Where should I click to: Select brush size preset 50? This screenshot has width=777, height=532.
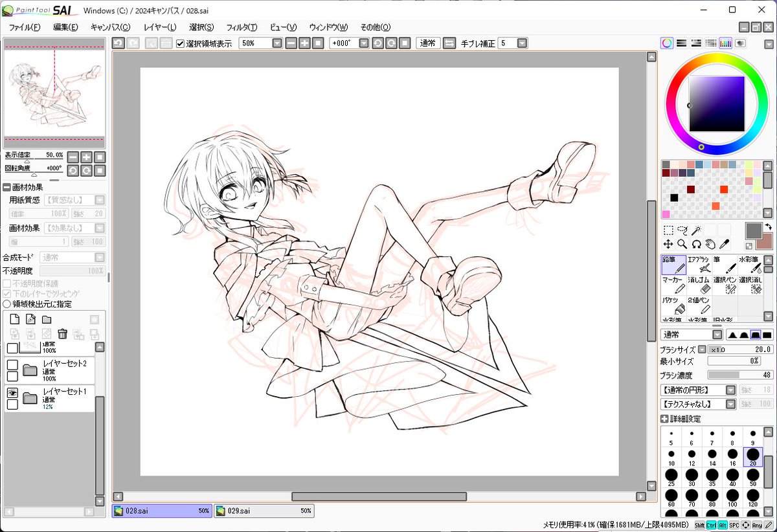pos(753,478)
